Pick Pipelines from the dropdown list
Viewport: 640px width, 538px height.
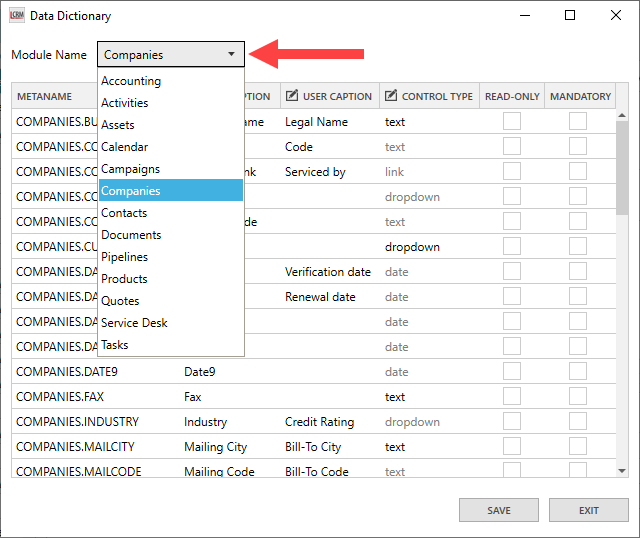(124, 257)
